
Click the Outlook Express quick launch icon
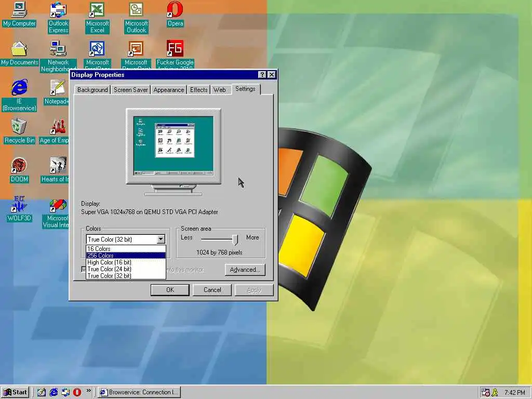pos(65,392)
